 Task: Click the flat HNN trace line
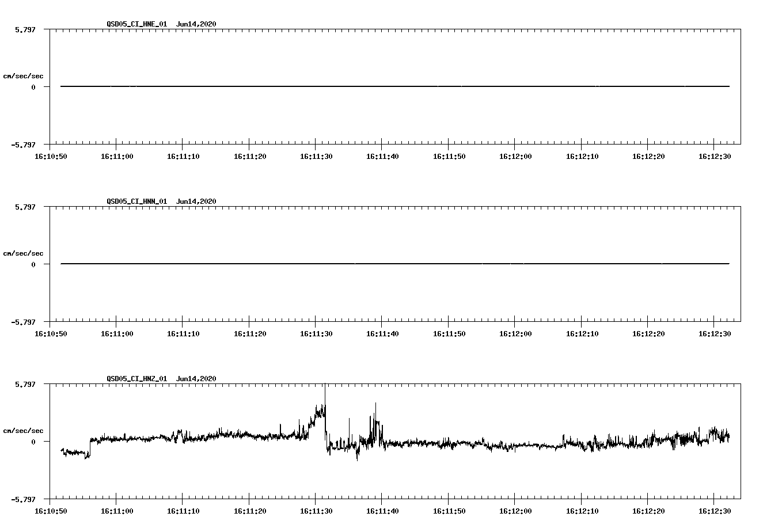tap(395, 264)
